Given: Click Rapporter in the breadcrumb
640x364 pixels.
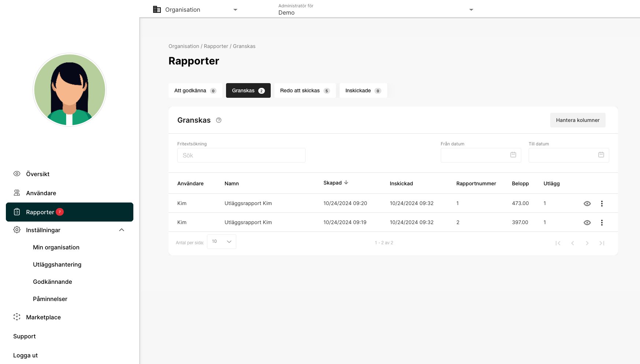Looking at the screenshot, I should [216, 46].
